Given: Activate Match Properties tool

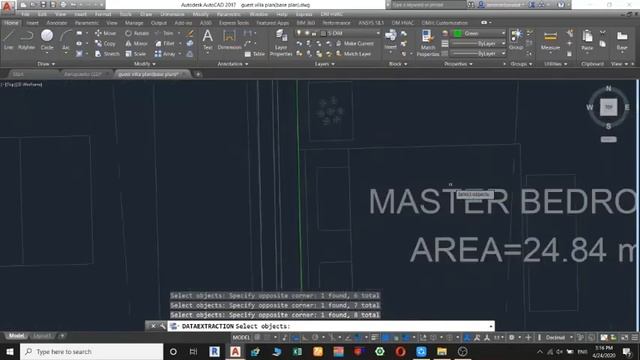Looking at the screenshot, I should coord(428,42).
